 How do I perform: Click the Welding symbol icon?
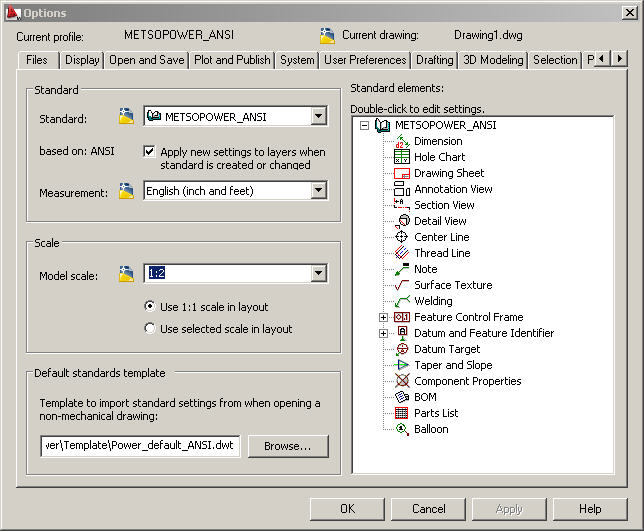(402, 301)
